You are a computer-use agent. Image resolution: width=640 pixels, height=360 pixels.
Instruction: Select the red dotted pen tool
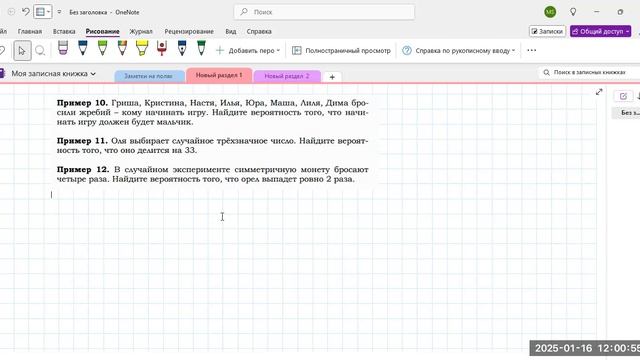tap(162, 48)
